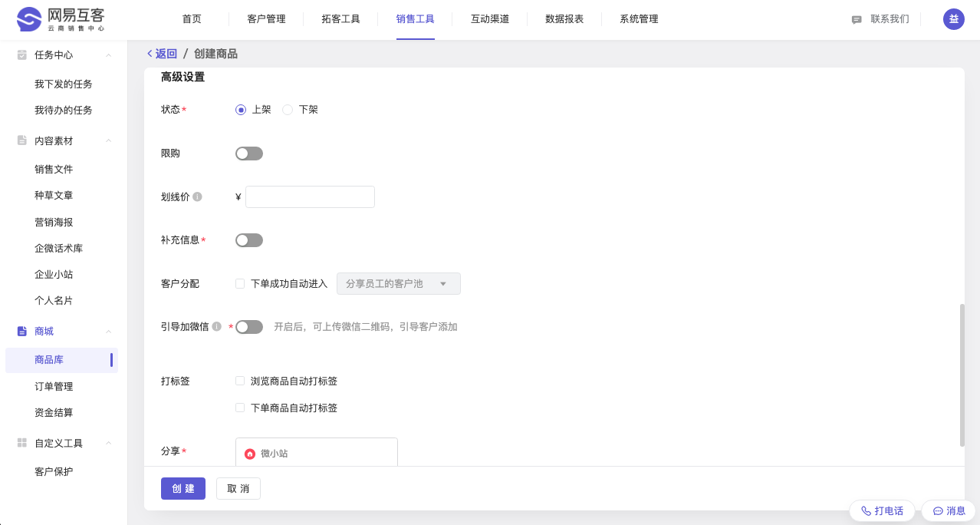Click the 划线价 price input field
The image size is (980, 525).
(310, 197)
